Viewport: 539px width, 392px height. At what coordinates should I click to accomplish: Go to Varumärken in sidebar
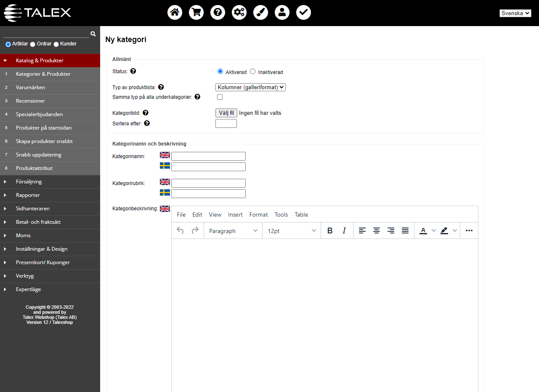tap(50, 87)
